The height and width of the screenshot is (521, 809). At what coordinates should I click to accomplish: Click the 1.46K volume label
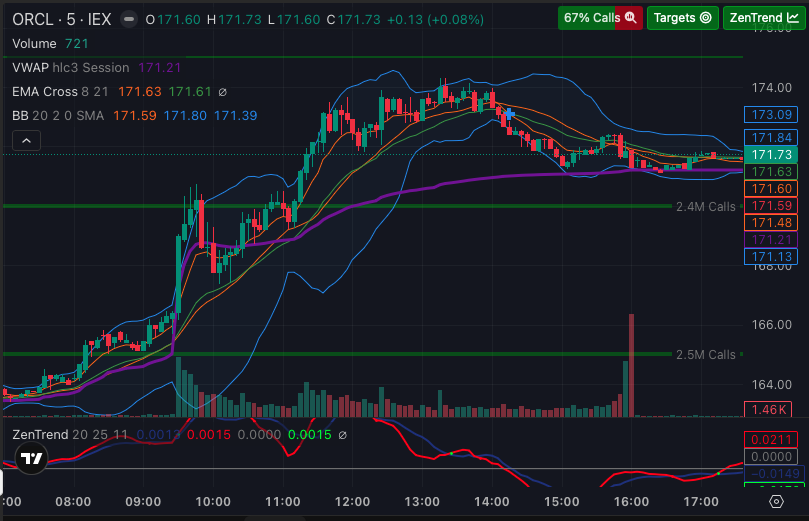point(768,410)
